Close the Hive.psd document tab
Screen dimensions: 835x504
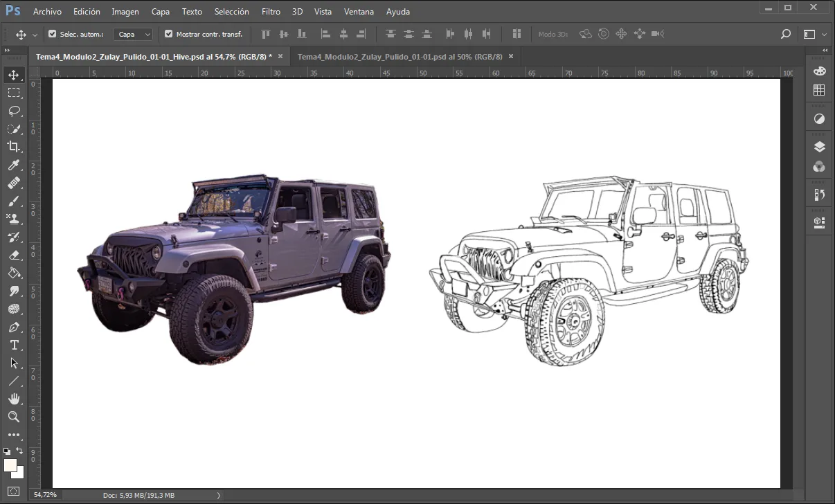tap(280, 56)
